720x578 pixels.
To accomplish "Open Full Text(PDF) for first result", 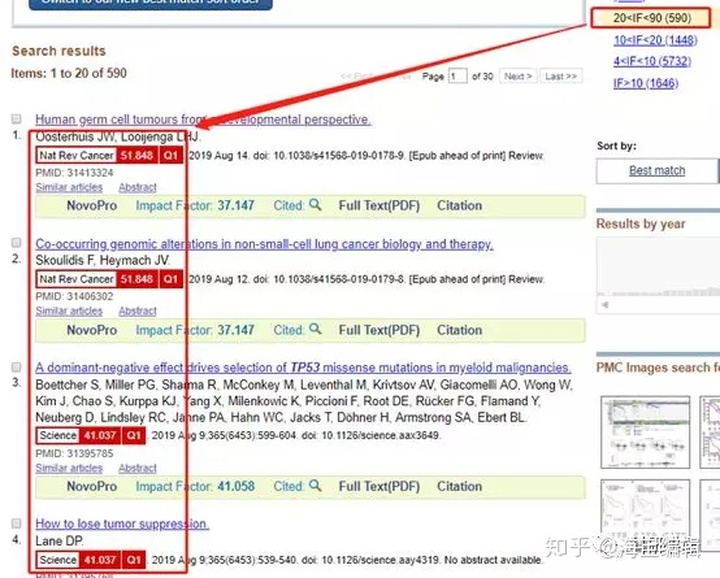I will tap(379, 206).
